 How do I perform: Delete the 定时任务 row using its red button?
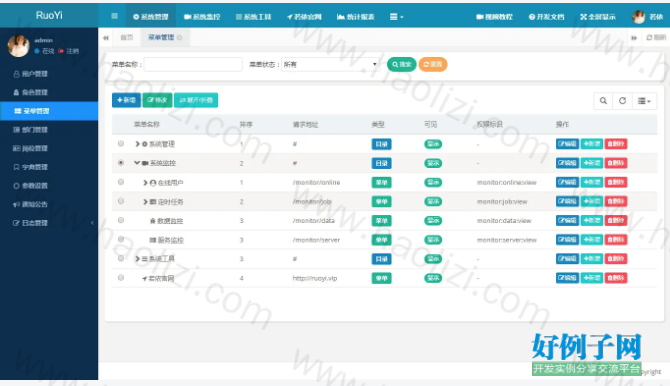click(616, 201)
